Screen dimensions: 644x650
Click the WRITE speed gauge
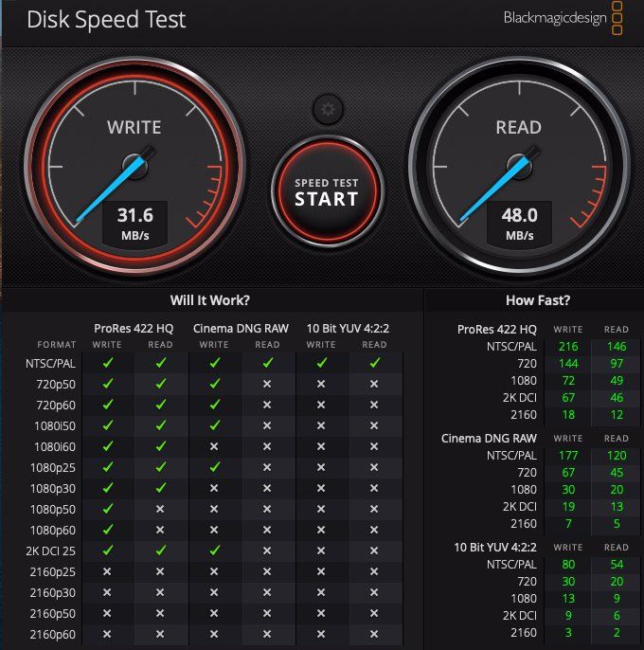(x=134, y=167)
